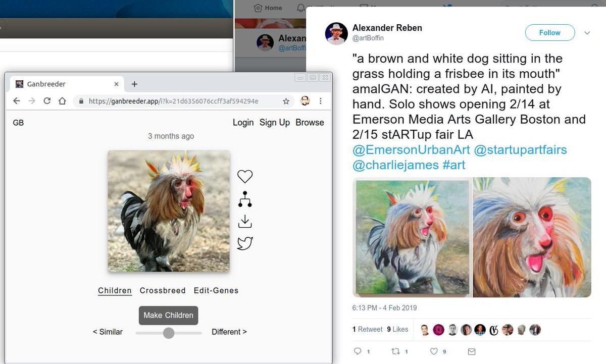The image size is (606, 364).
Task: Click the Make Children button
Action: pos(169,315)
